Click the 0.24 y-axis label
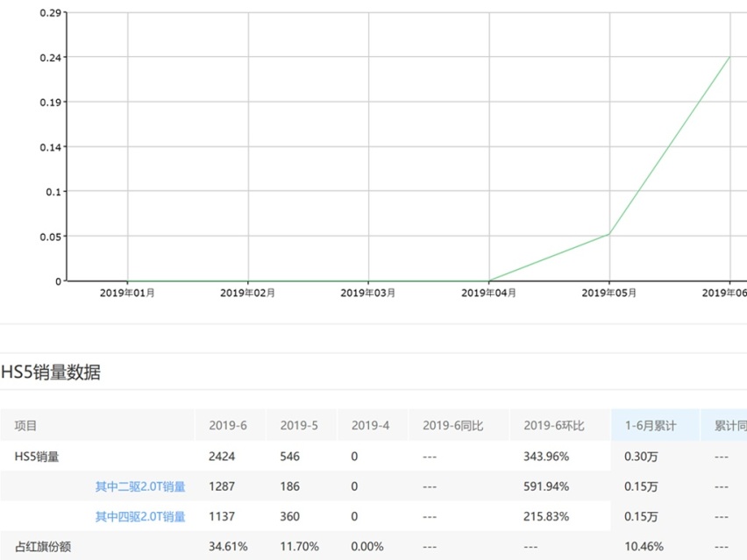Screen dimensions: 747x560 51,58
